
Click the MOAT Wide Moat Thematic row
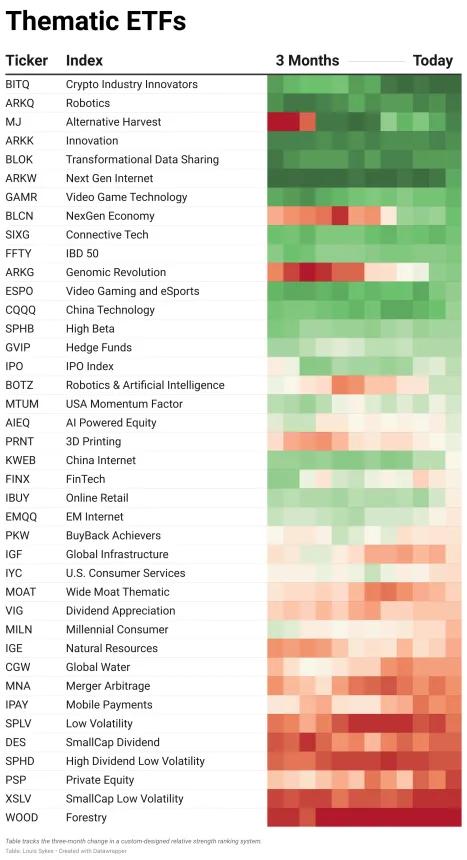point(233,592)
